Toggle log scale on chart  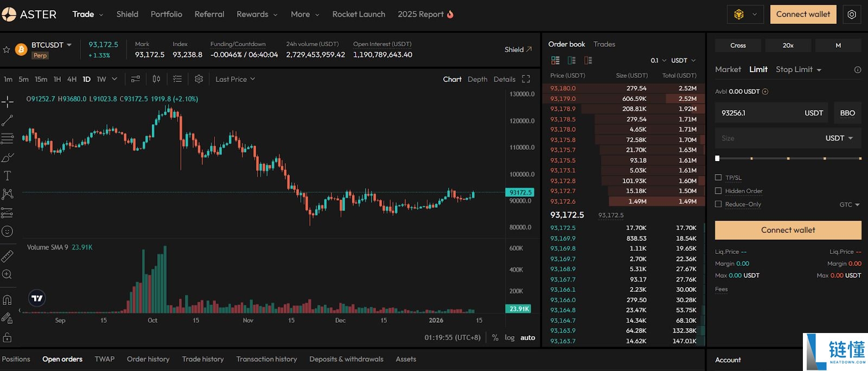pyautogui.click(x=509, y=337)
